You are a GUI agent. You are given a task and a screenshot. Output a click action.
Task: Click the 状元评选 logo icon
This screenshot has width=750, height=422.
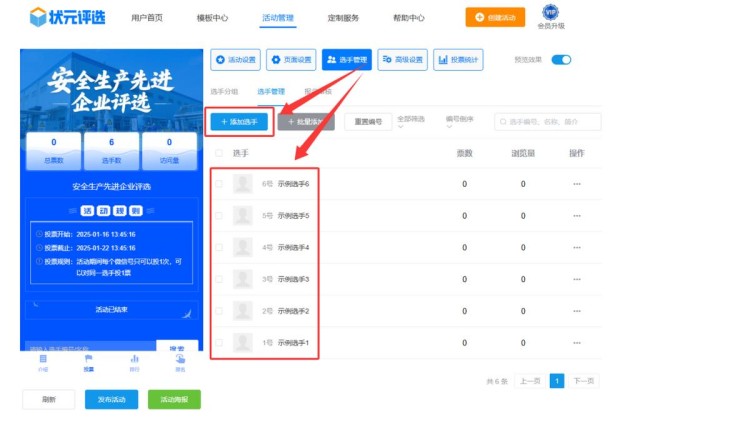pyautogui.click(x=37, y=17)
